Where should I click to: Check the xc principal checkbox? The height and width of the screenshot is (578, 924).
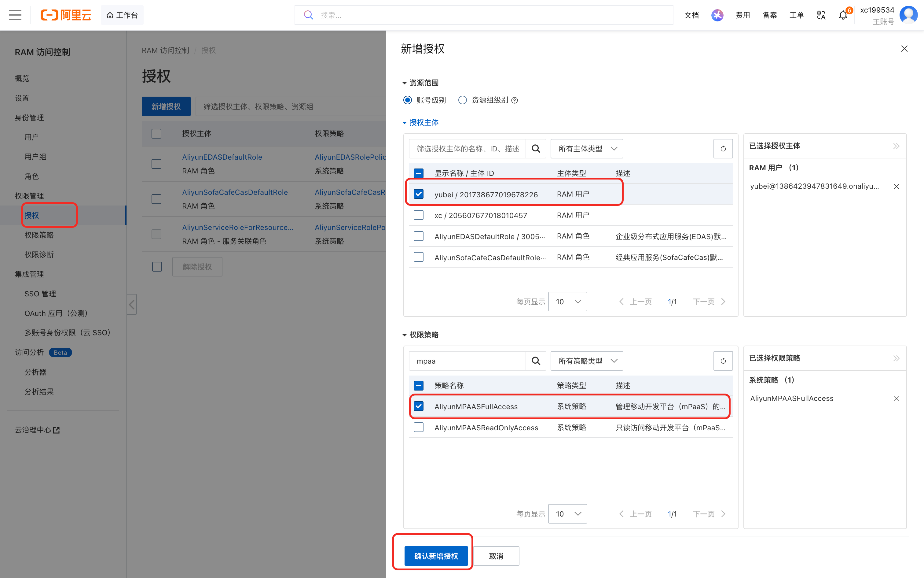(x=419, y=215)
